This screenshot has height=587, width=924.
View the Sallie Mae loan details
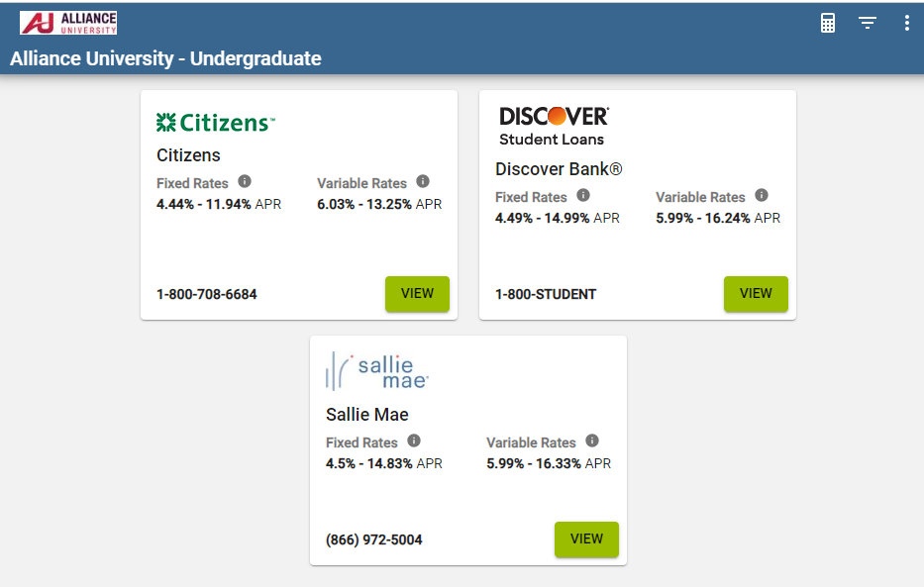(x=587, y=539)
